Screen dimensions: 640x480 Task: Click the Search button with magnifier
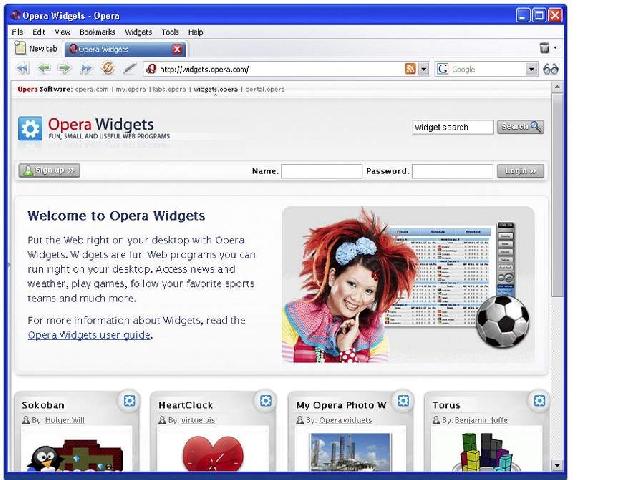(520, 127)
